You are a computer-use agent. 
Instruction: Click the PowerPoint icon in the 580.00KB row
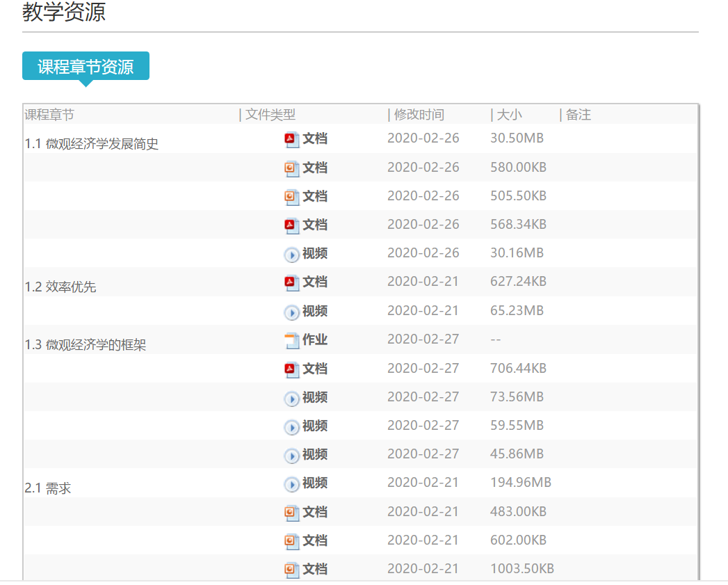click(291, 168)
